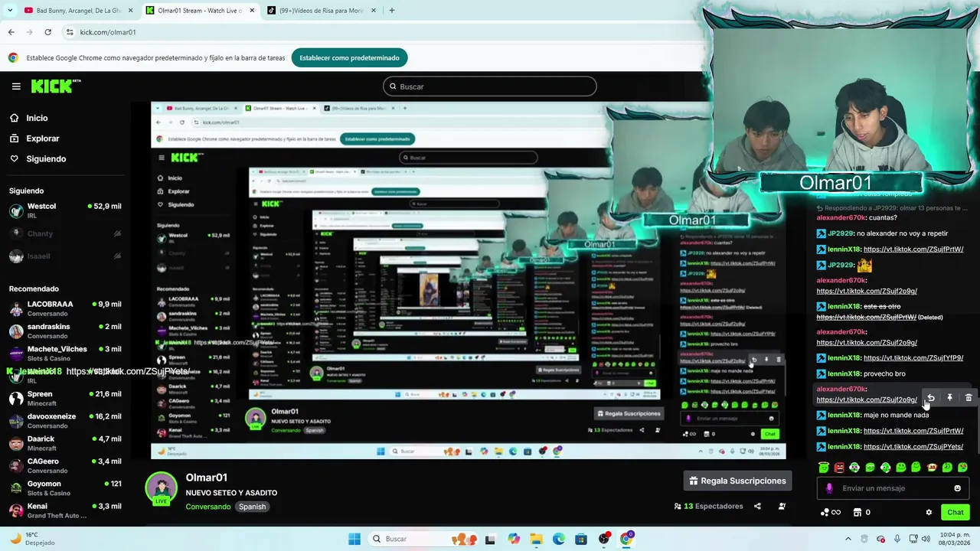Reload the current page

point(47,32)
